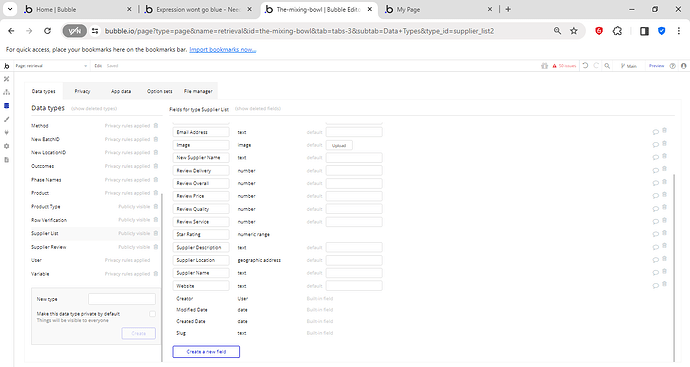The width and height of the screenshot is (690, 367).
Task: Click the gift icon in editor toolbar
Action: 544,66
